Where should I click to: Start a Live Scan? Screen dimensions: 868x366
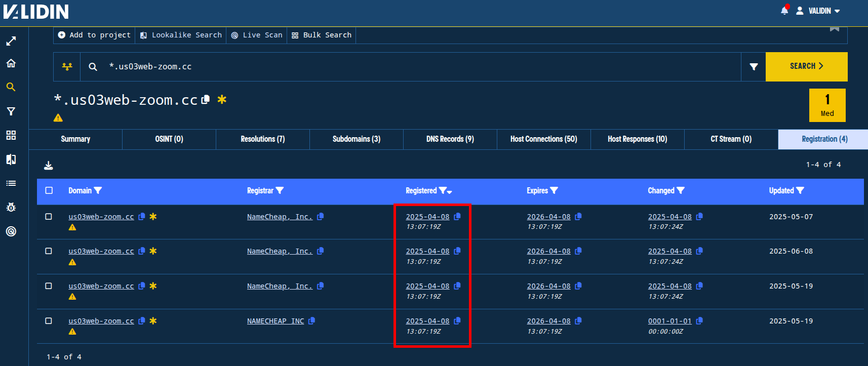[x=257, y=35]
